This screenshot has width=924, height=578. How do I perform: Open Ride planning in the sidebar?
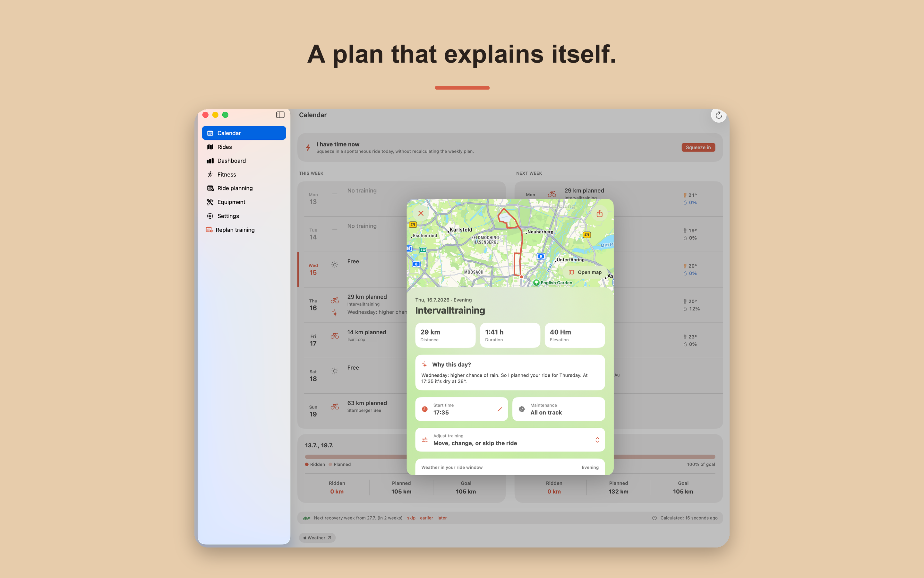244,188
